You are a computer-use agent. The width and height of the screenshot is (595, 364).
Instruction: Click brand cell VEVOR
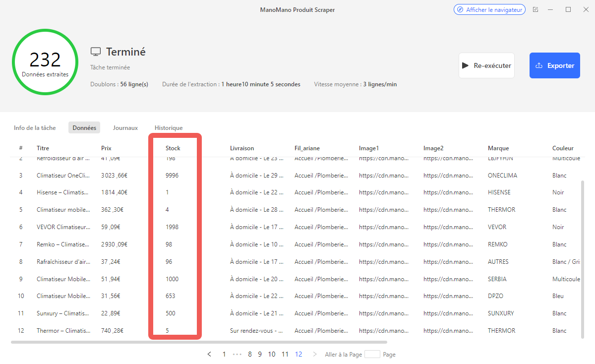[497, 227]
